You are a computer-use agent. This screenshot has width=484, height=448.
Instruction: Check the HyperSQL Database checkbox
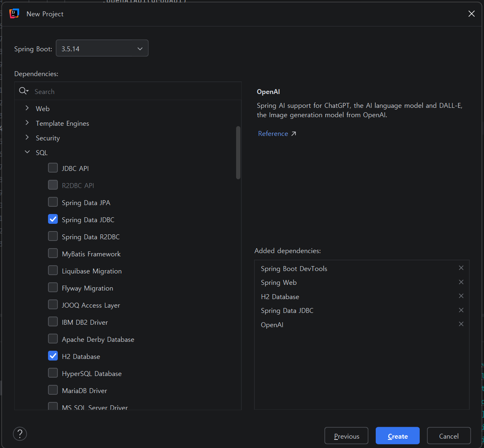point(53,373)
